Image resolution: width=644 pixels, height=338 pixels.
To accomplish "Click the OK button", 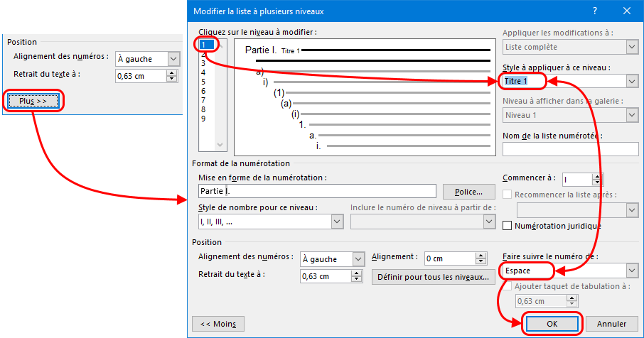I will click(x=552, y=323).
